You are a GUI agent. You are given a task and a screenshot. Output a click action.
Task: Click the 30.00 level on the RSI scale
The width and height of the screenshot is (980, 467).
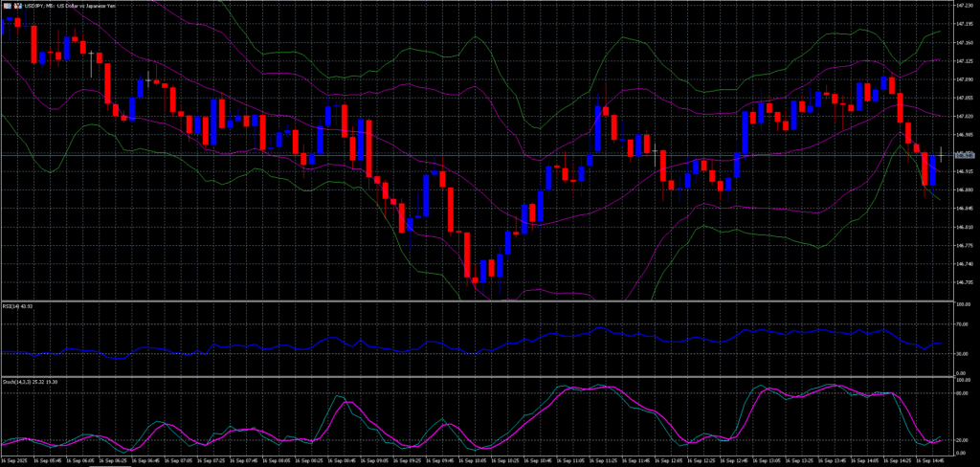point(962,354)
